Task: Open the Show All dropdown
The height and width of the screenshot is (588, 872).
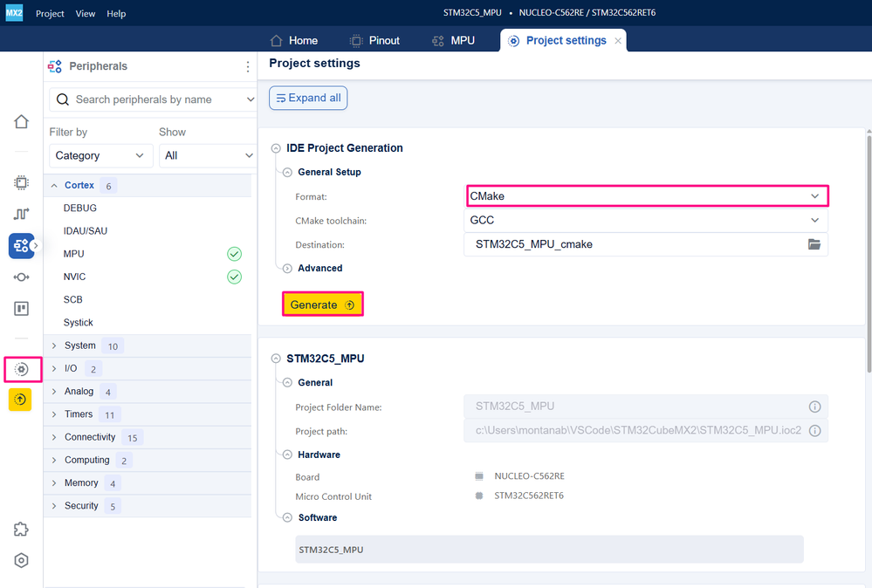Action: tap(208, 155)
